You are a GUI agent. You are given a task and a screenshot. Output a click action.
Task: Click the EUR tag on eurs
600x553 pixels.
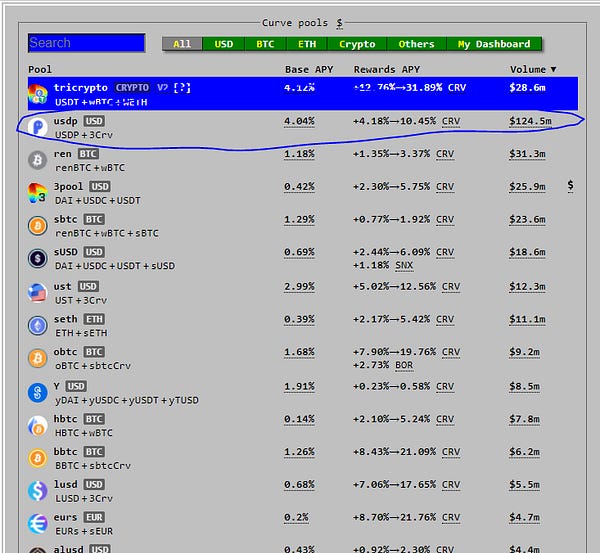coord(94,517)
